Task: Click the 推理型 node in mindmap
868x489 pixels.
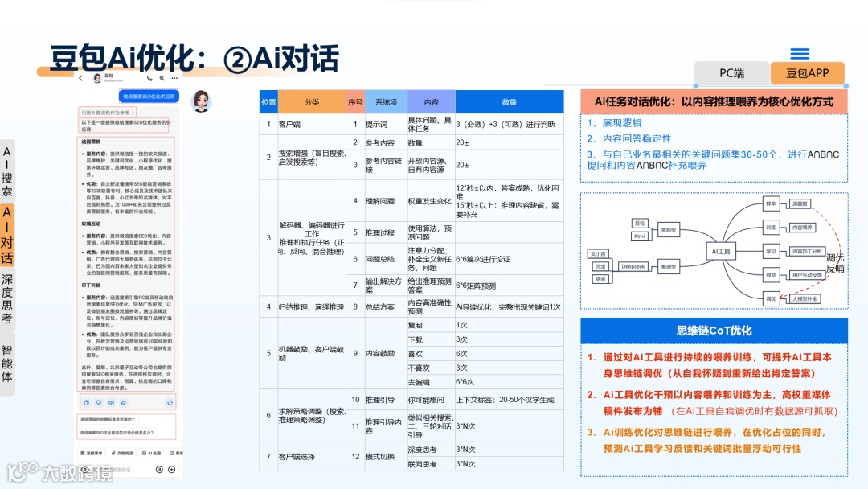Action: click(669, 266)
